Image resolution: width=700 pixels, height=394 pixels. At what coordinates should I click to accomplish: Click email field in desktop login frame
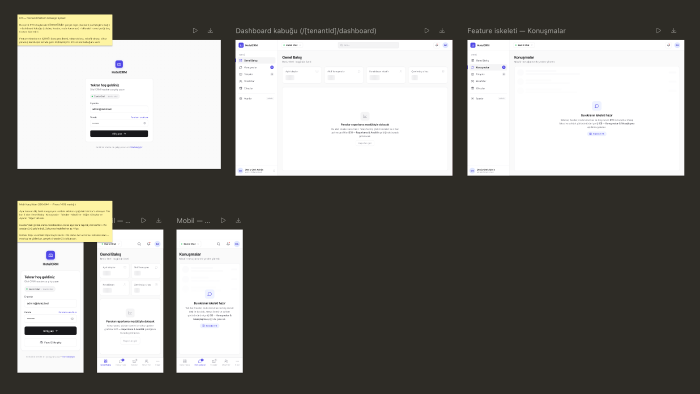119,109
